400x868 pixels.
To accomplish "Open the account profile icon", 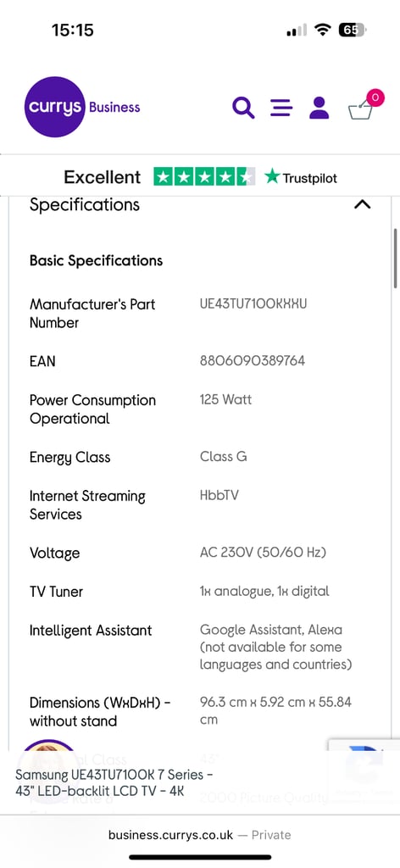I will click(x=319, y=108).
